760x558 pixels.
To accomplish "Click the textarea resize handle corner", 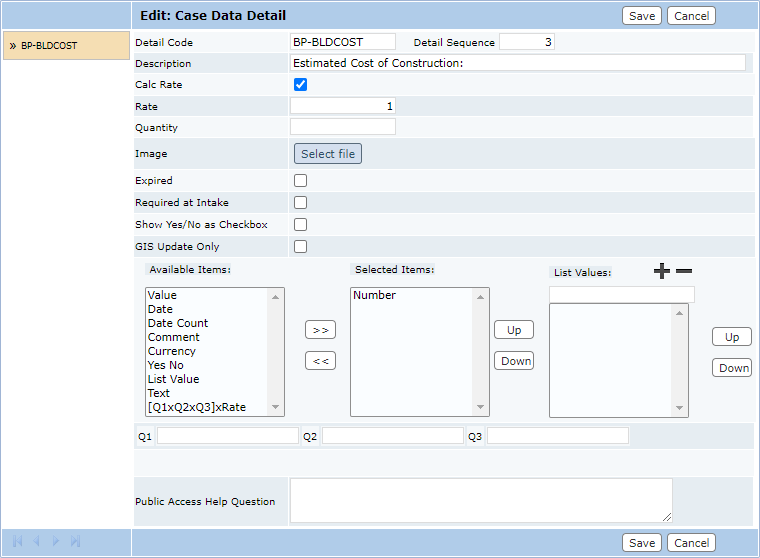I will point(667,517).
